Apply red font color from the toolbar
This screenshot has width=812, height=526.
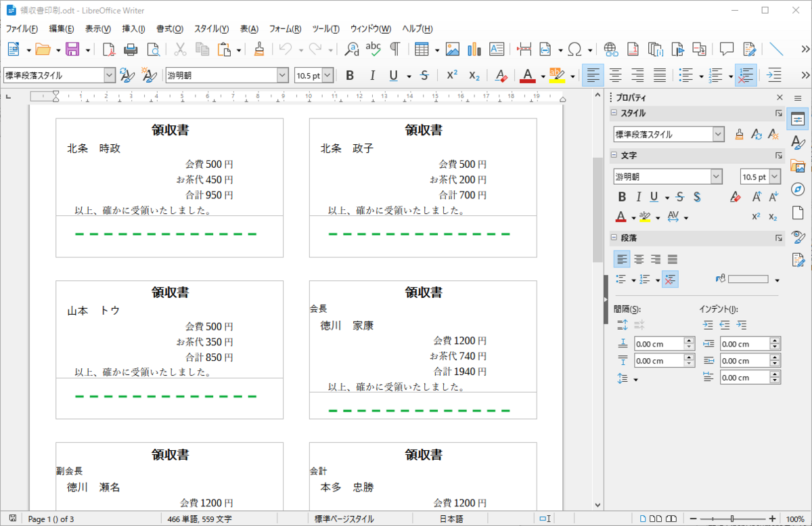[x=528, y=75]
